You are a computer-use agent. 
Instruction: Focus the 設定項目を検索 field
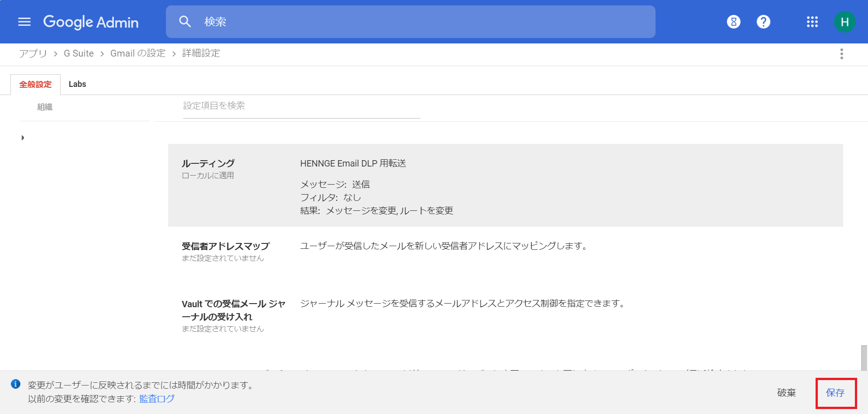tap(302, 106)
